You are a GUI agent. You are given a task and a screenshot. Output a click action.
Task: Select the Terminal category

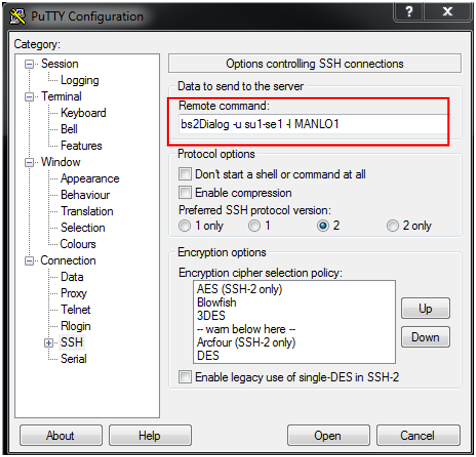coord(62,97)
